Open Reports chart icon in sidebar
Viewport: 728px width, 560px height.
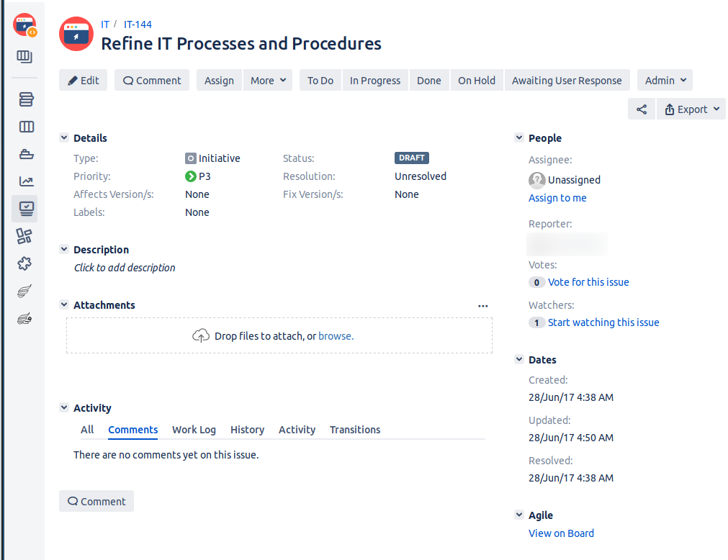(x=26, y=181)
